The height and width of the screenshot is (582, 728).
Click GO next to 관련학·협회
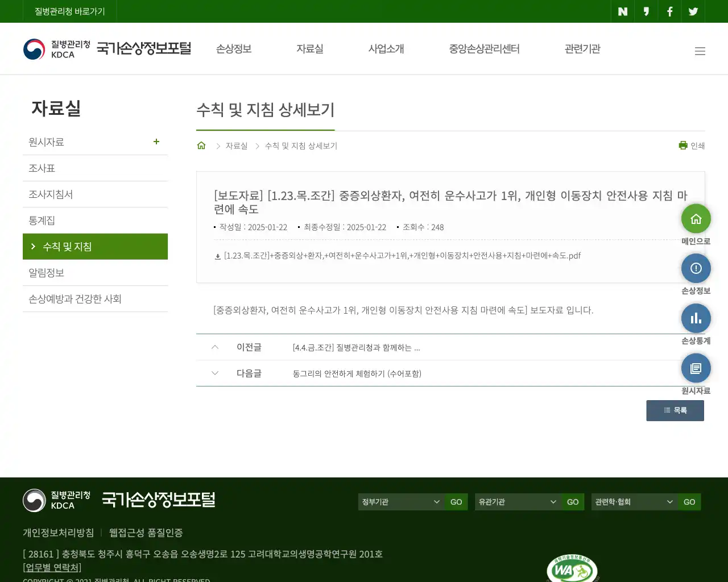coord(689,502)
